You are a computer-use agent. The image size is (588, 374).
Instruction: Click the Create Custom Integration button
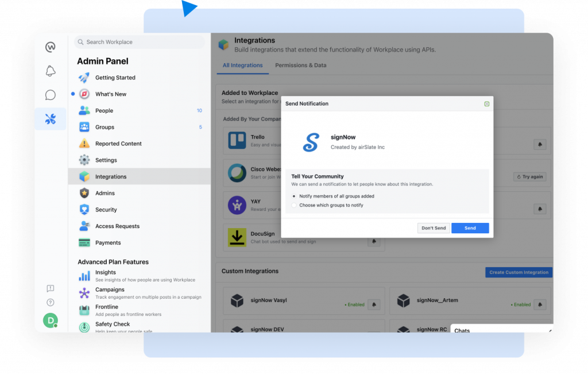coord(519,272)
